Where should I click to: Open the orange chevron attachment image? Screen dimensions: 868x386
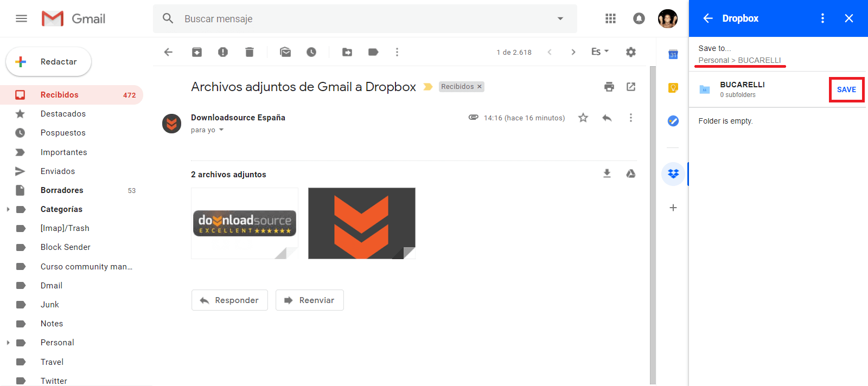coord(362,223)
